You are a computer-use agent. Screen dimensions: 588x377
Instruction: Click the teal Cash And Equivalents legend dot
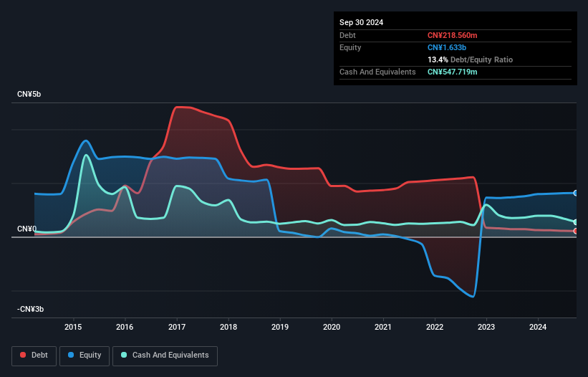pyautogui.click(x=124, y=355)
